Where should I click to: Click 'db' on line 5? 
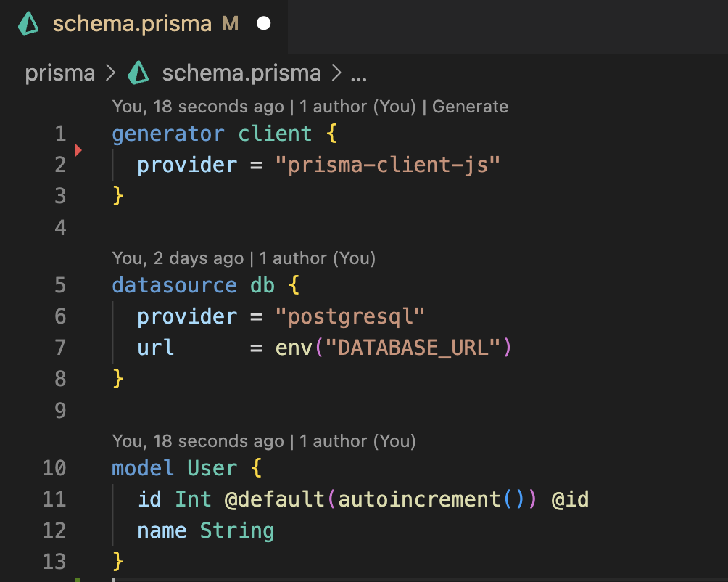coord(262,285)
